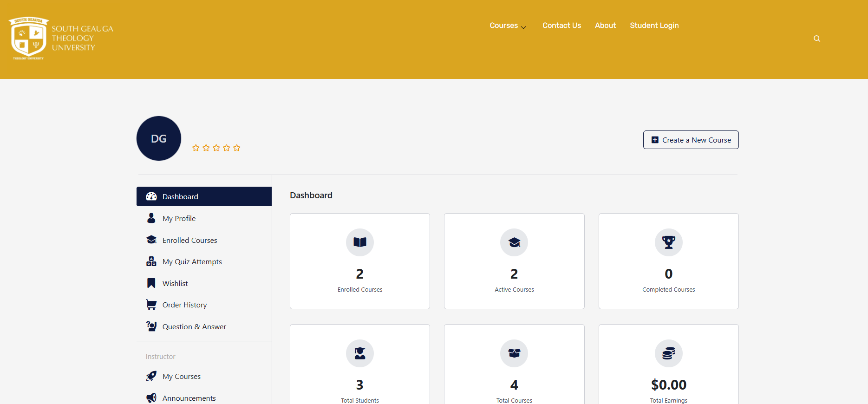Click the My Profile person icon
Image resolution: width=868 pixels, height=404 pixels.
click(151, 218)
